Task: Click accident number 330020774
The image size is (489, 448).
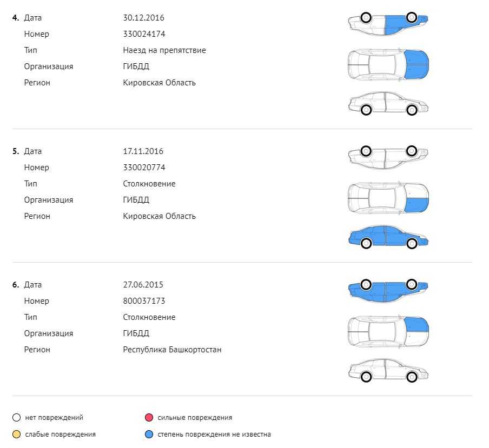Action: [x=144, y=168]
